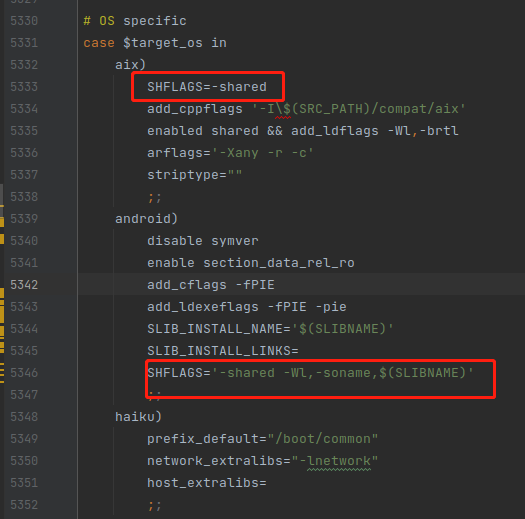Click the ';;' terminator on line 5352
The image size is (525, 519).
(155, 505)
